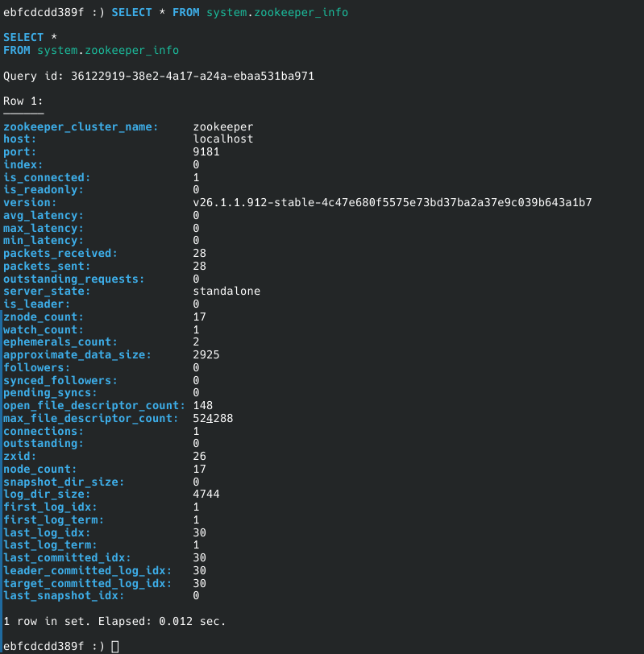The width and height of the screenshot is (644, 654).
Task: Click the approximate_data_size value 2925
Action: pos(206,354)
